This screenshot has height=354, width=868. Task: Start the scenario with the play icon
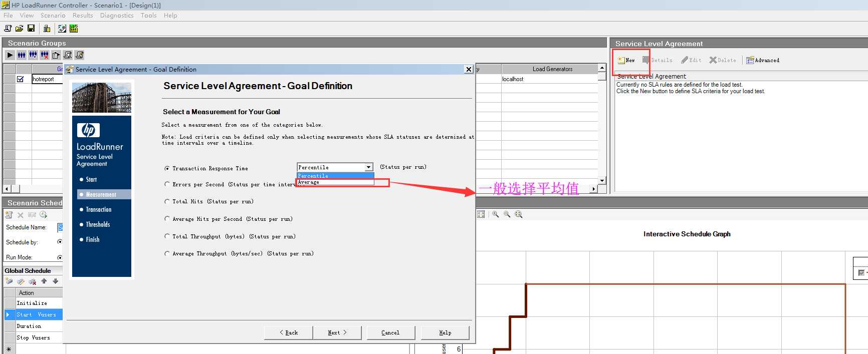10,55
